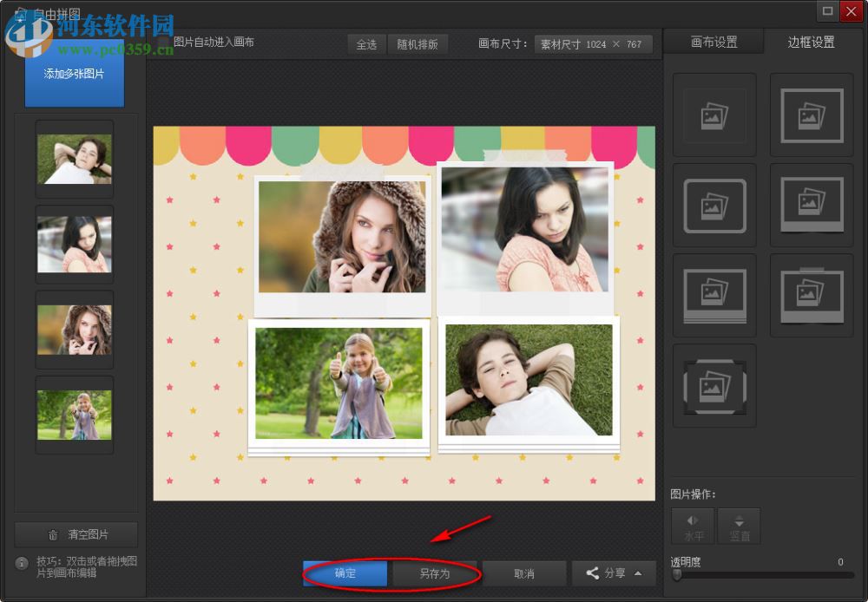Image resolution: width=868 pixels, height=602 pixels.
Task: Click 清空图片 to clear all images
Action: click(x=76, y=534)
